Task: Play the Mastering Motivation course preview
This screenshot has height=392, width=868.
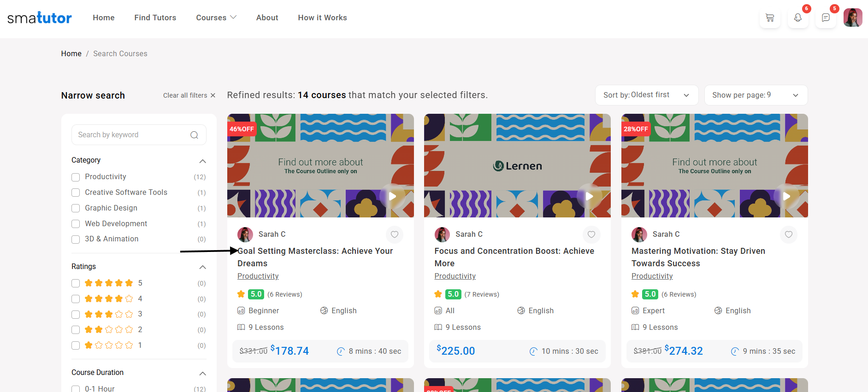Action: (786, 196)
